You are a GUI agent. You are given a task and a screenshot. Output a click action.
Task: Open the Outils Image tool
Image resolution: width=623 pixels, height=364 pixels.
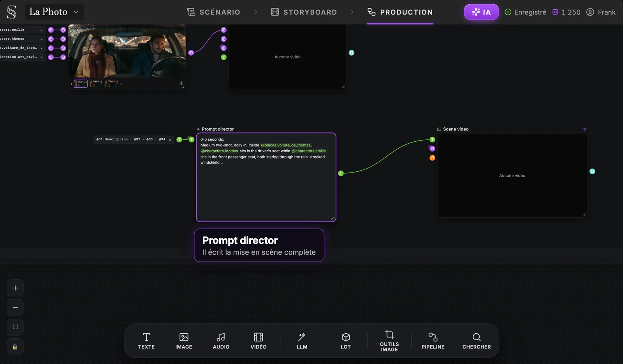pyautogui.click(x=389, y=341)
